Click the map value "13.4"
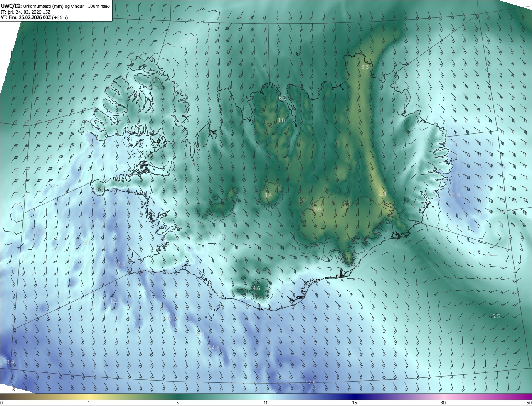This screenshot has width=532, height=406. point(9,363)
